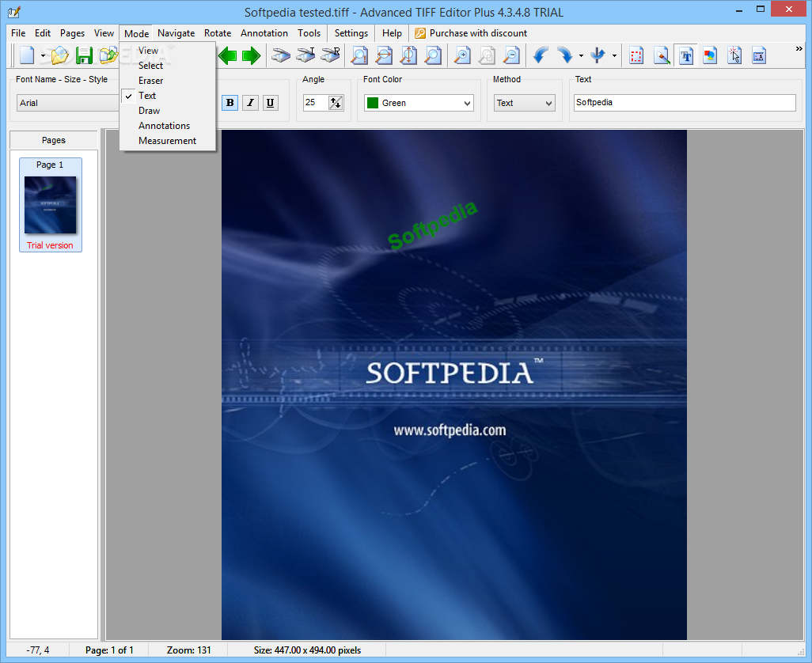Activate the eraser mode icon
This screenshot has width=812, height=663.
[x=662, y=55]
